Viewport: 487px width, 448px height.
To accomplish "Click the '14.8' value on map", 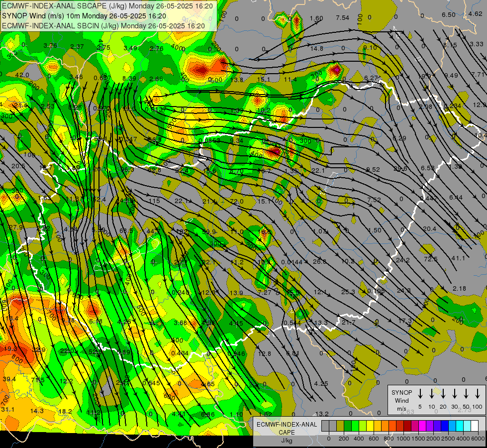I will (x=317, y=48).
